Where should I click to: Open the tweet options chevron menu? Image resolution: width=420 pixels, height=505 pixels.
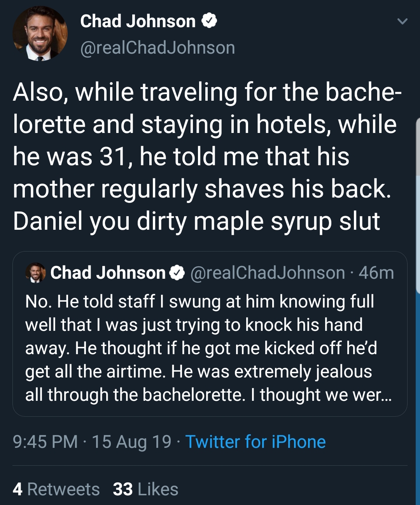[402, 21]
